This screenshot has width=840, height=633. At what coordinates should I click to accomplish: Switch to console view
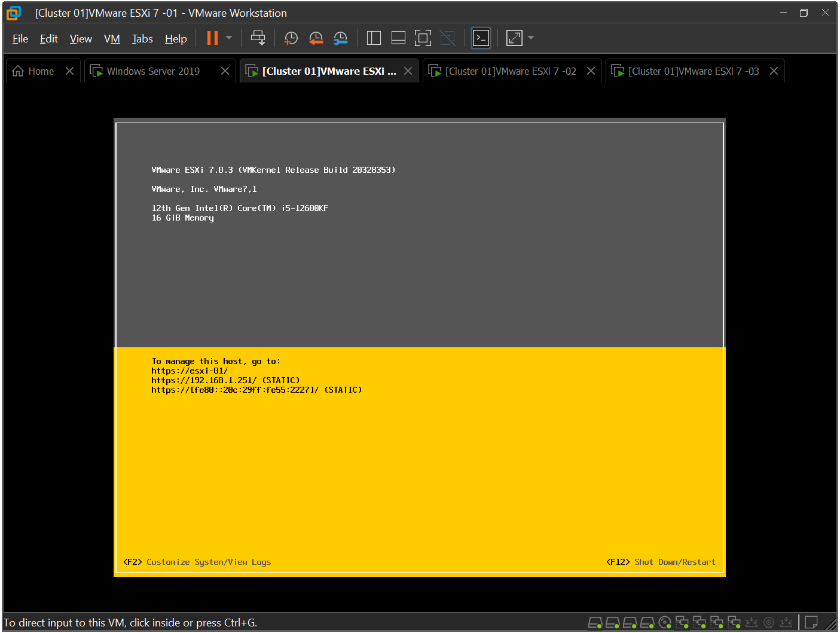[x=481, y=38]
